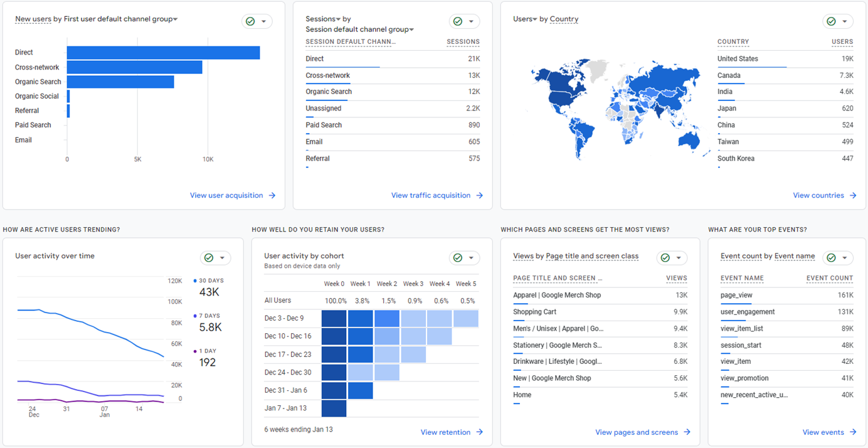Click the data quality icon on Event count card

click(x=831, y=257)
